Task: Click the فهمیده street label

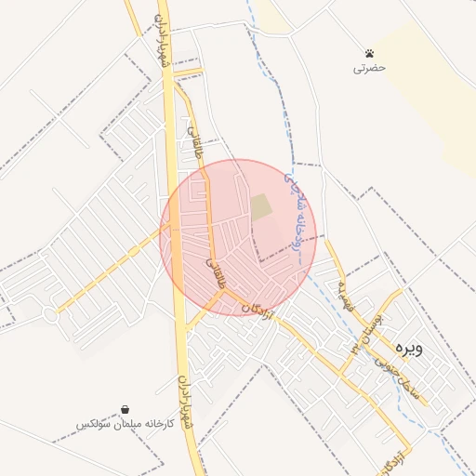Action: click(346, 297)
